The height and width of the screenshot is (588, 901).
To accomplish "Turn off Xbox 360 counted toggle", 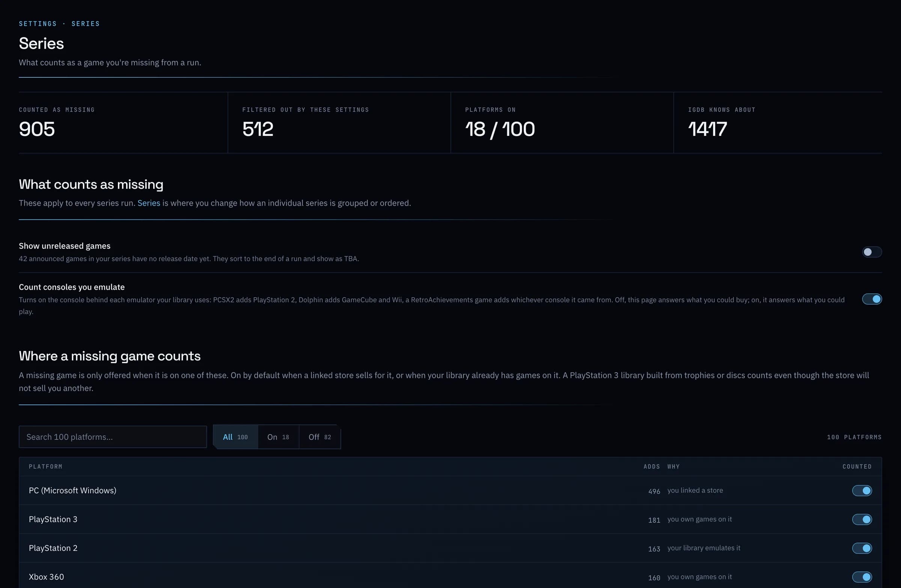I will (x=862, y=577).
